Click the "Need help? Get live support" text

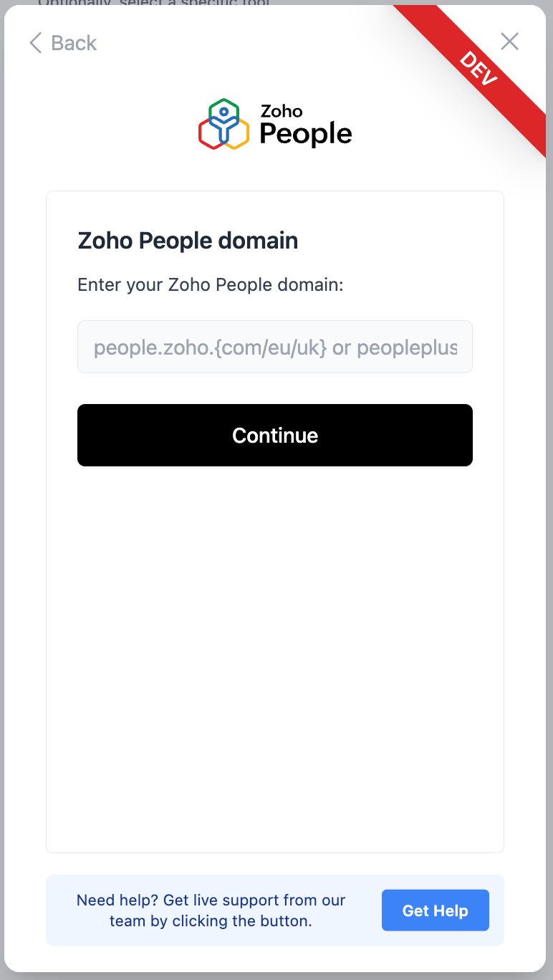[211, 900]
